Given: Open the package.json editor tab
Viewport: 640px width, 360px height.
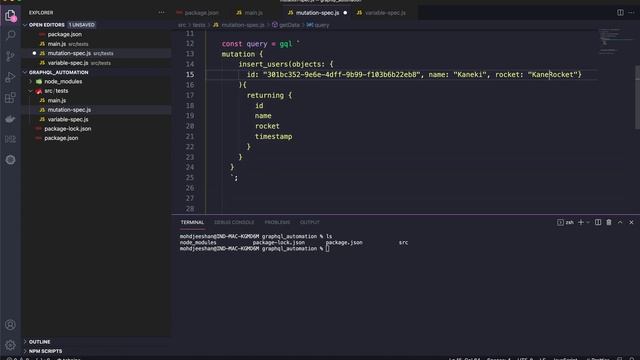Looking at the screenshot, I should tap(199, 13).
